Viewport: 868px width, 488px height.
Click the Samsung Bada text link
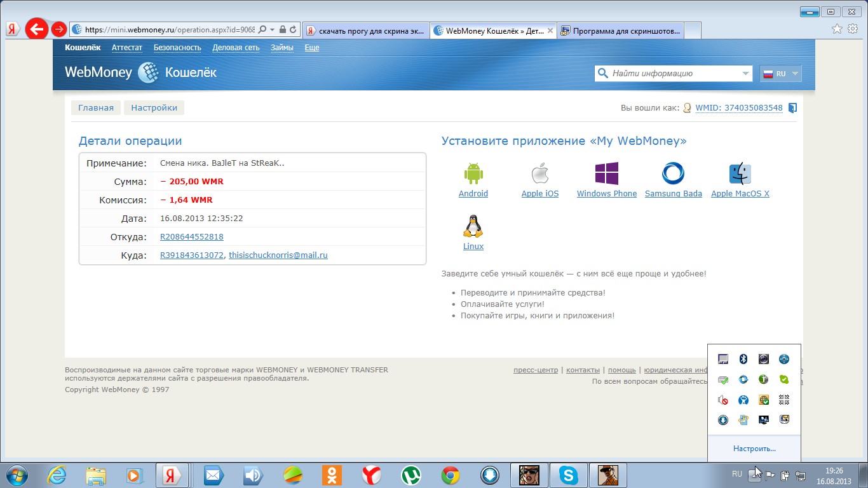pos(674,194)
